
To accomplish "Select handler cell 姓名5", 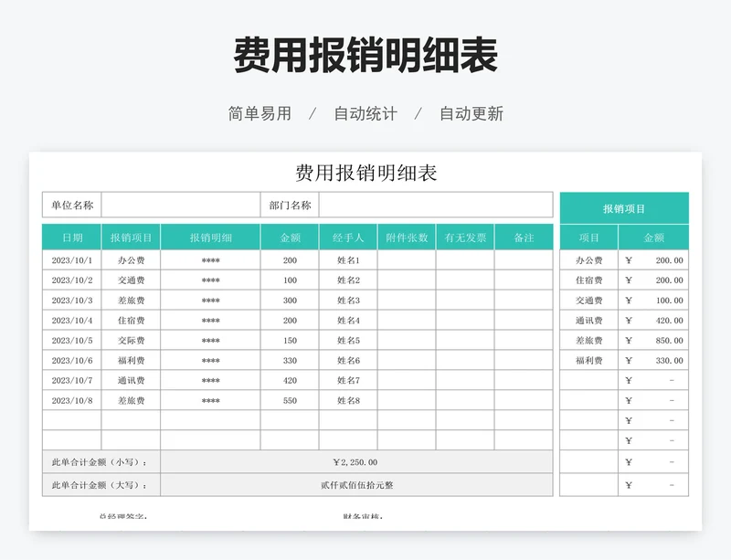I will tap(348, 341).
